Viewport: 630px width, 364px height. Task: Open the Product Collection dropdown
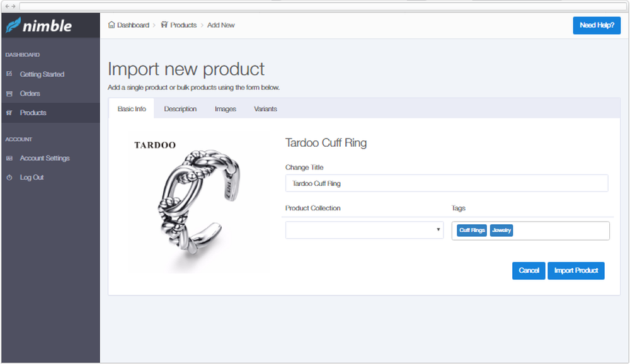[x=364, y=230]
